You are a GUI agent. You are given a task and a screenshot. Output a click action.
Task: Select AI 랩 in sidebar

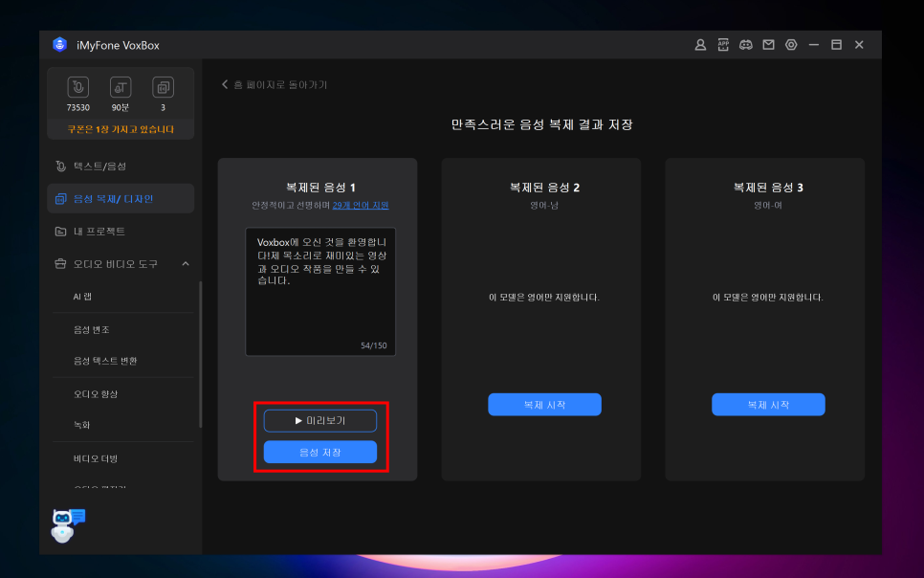(x=82, y=297)
